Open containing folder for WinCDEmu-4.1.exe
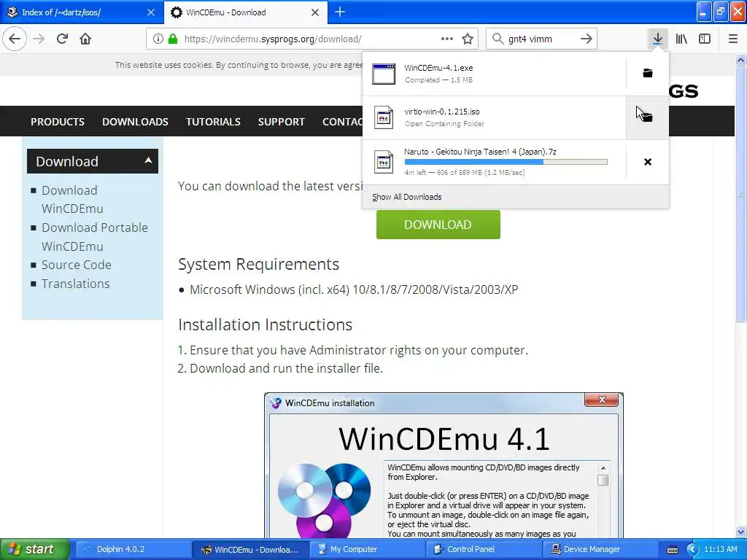Viewport: 747px width, 560px height. (x=648, y=73)
